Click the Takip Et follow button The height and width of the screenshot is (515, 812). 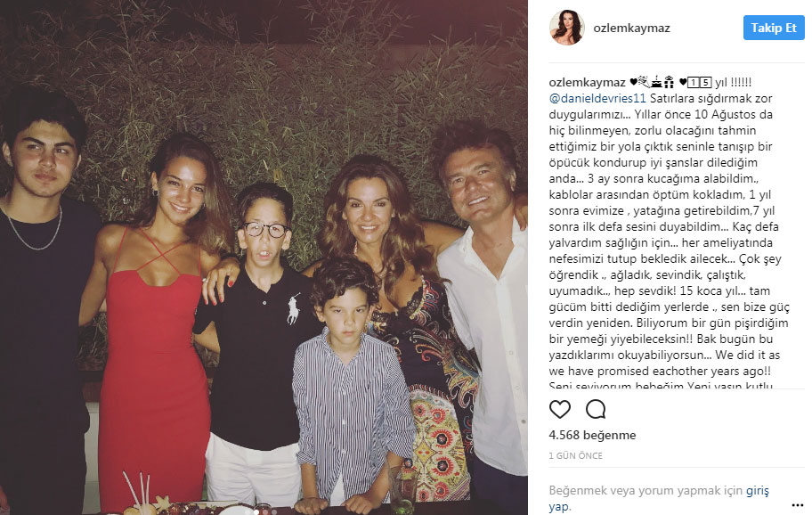[774, 28]
